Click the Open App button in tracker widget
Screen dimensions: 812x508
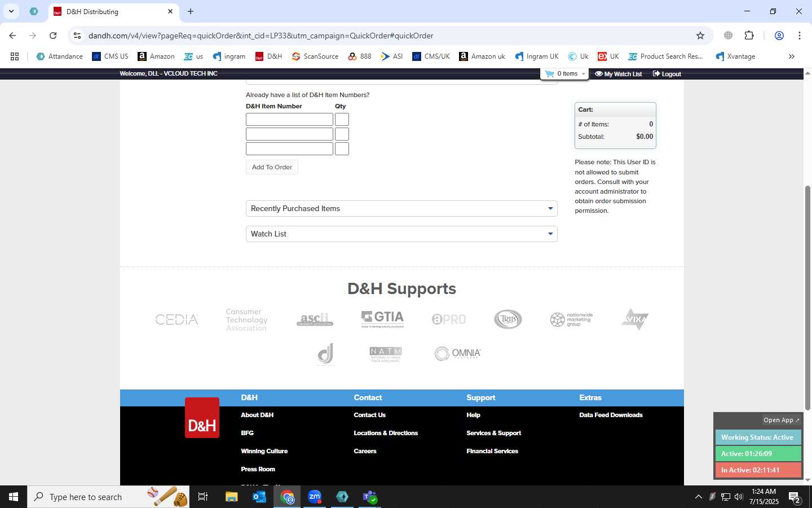pyautogui.click(x=781, y=420)
